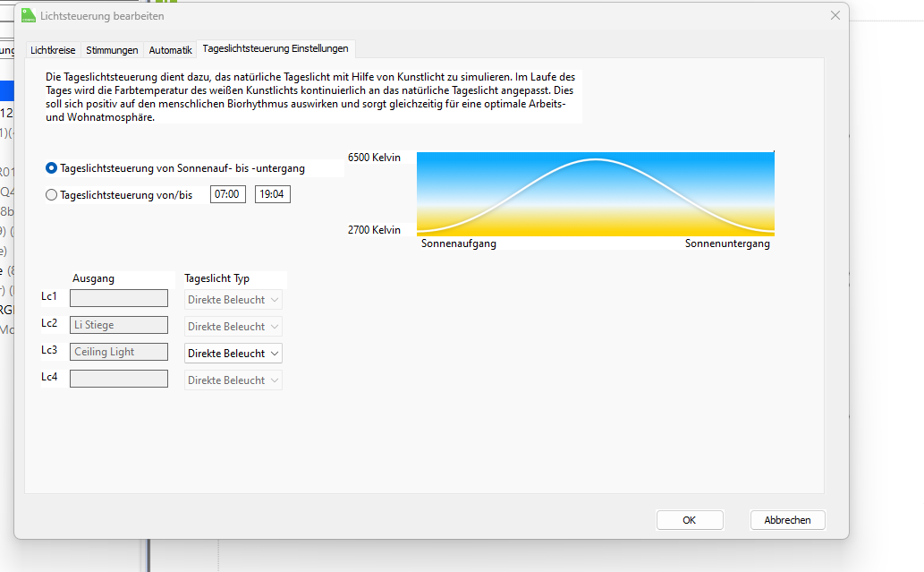Click the Ceiling Light output field
The width and height of the screenshot is (924, 572).
(119, 352)
